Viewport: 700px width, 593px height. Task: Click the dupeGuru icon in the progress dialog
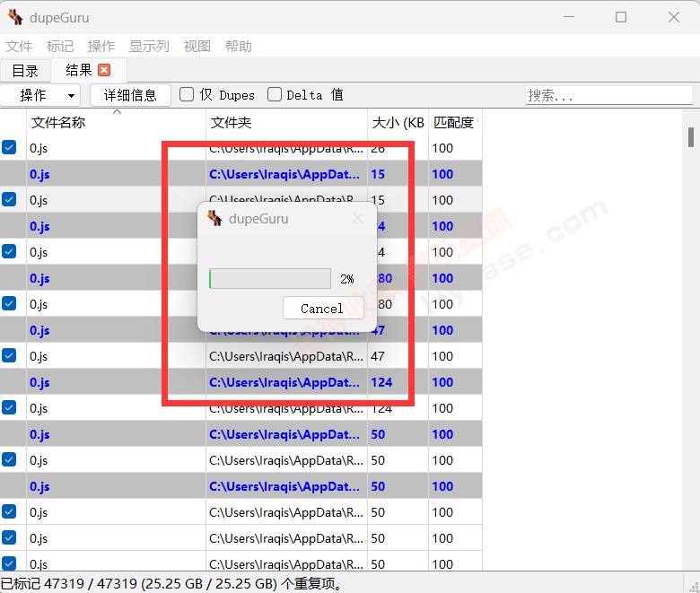pos(214,218)
